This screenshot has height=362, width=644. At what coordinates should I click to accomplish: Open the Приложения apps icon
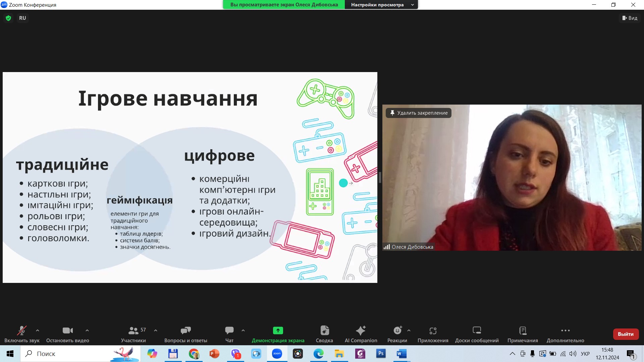pyautogui.click(x=433, y=331)
